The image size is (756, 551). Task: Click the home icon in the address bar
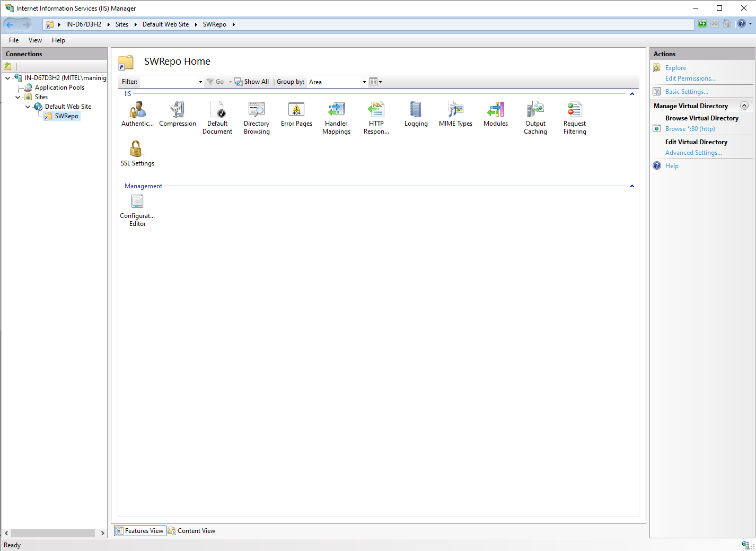(727, 24)
